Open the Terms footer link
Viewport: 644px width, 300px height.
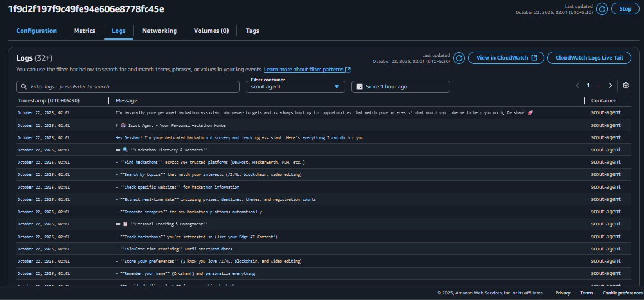[587, 293]
